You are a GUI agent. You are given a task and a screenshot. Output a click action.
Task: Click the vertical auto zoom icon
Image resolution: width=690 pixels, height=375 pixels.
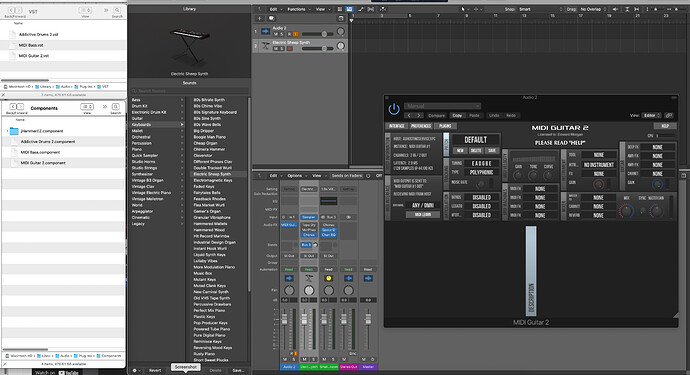[x=627, y=9]
